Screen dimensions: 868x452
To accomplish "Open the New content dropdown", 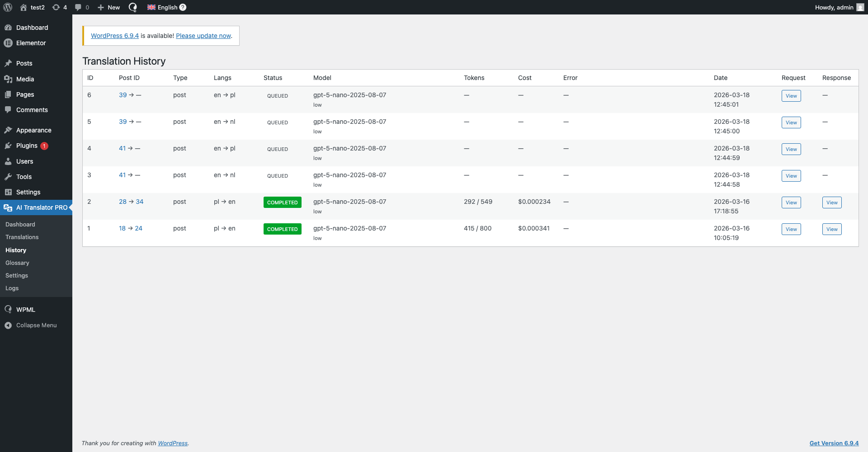I will 109,7.
